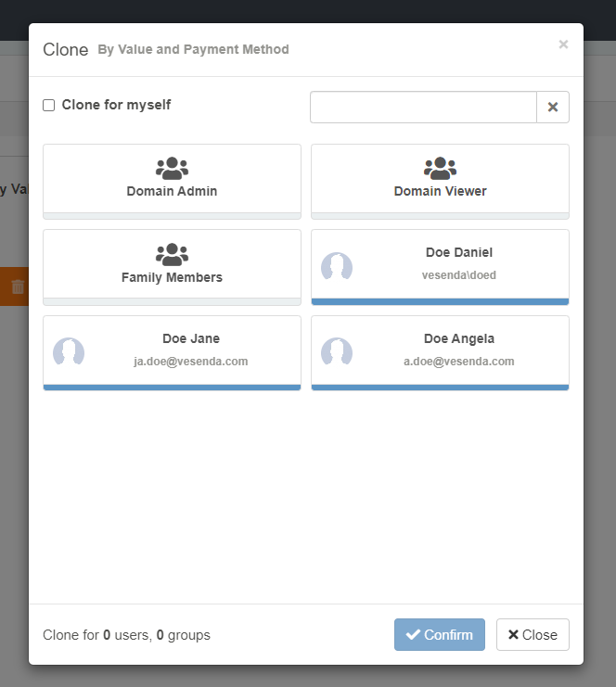The width and height of the screenshot is (616, 687).
Task: Click the Domain Admin group icon
Action: [172, 168]
